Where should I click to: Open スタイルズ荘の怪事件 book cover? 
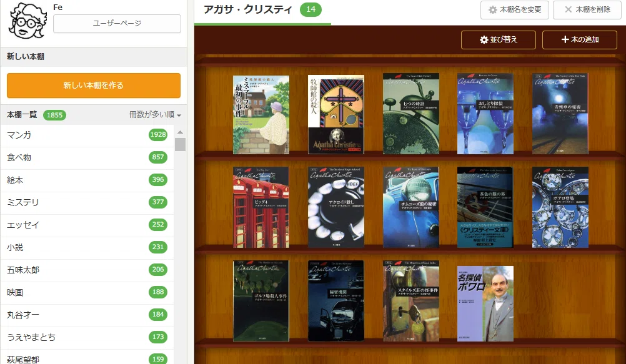point(411,301)
